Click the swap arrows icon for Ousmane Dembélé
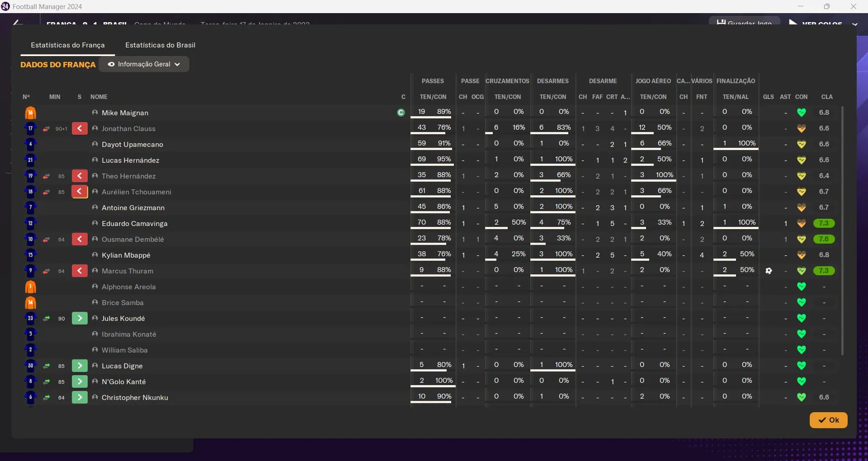This screenshot has height=461, width=868. click(46, 240)
